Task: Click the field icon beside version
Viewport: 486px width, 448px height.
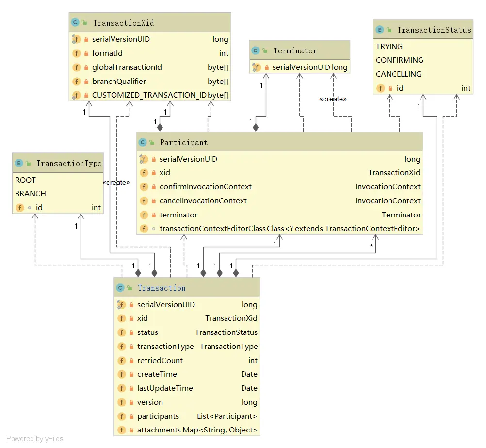Action: (x=121, y=402)
